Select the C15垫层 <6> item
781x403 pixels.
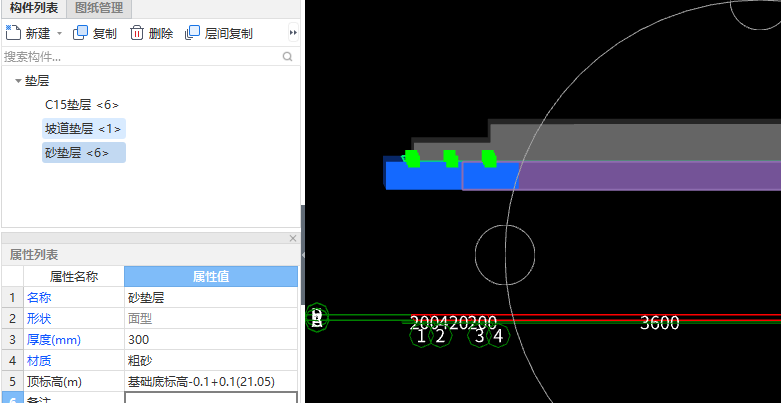point(82,105)
